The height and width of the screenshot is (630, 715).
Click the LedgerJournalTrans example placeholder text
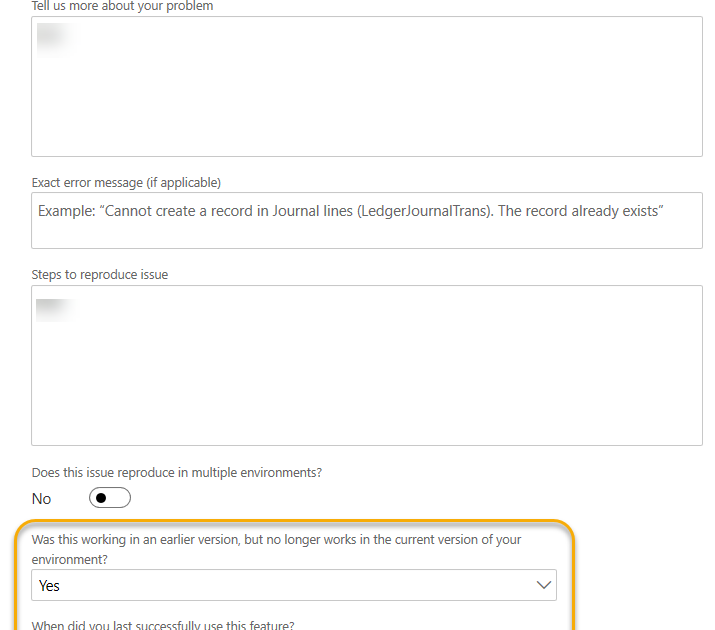pyautogui.click(x=351, y=211)
